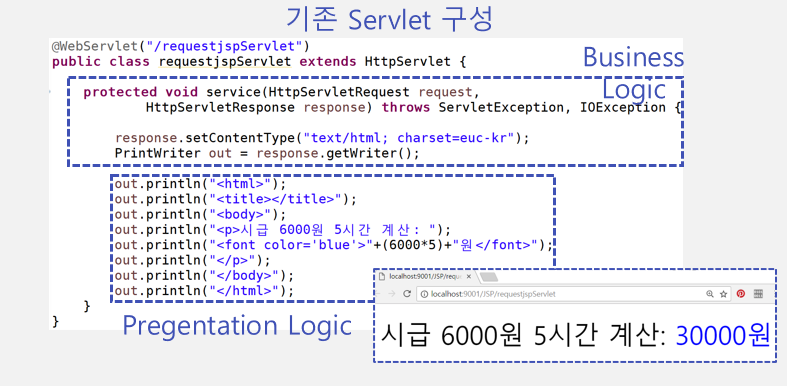787x386 pixels.
Task: Click out.println("</html>") line
Action: (204, 291)
